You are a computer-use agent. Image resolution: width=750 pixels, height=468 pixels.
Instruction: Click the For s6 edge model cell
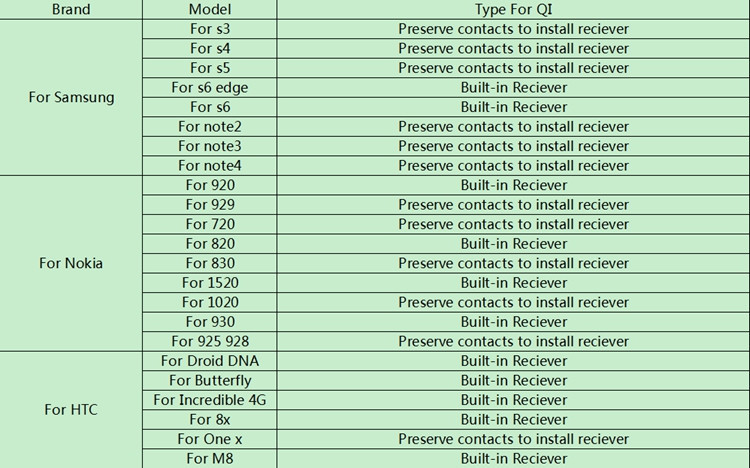(x=210, y=87)
